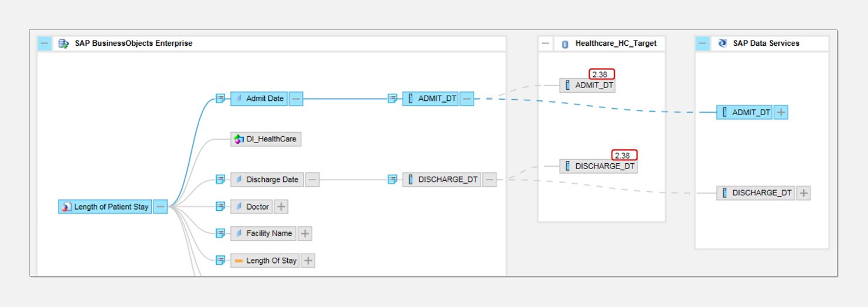Click the Discharge Date dimension icon
Screen dimensions: 868x307
point(239,180)
